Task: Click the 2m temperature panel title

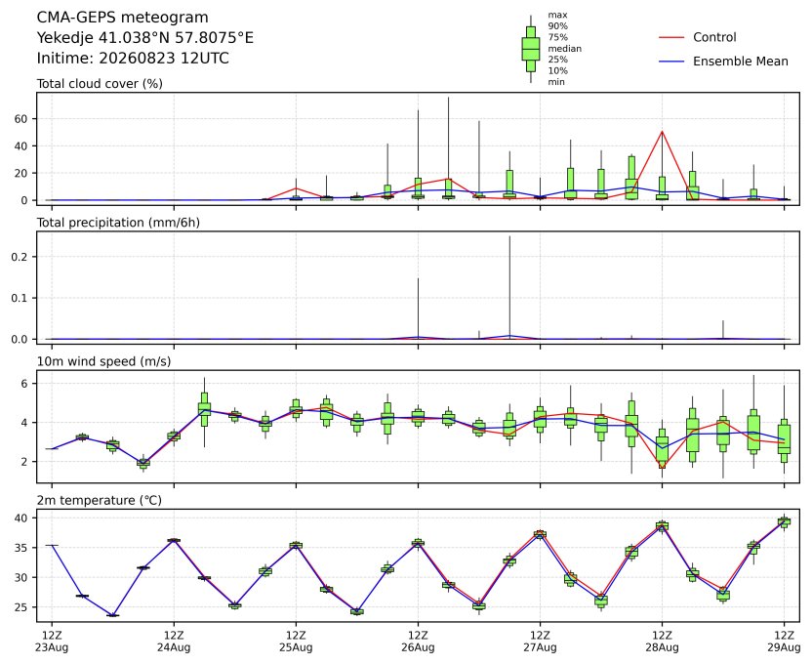Action: click(99, 500)
